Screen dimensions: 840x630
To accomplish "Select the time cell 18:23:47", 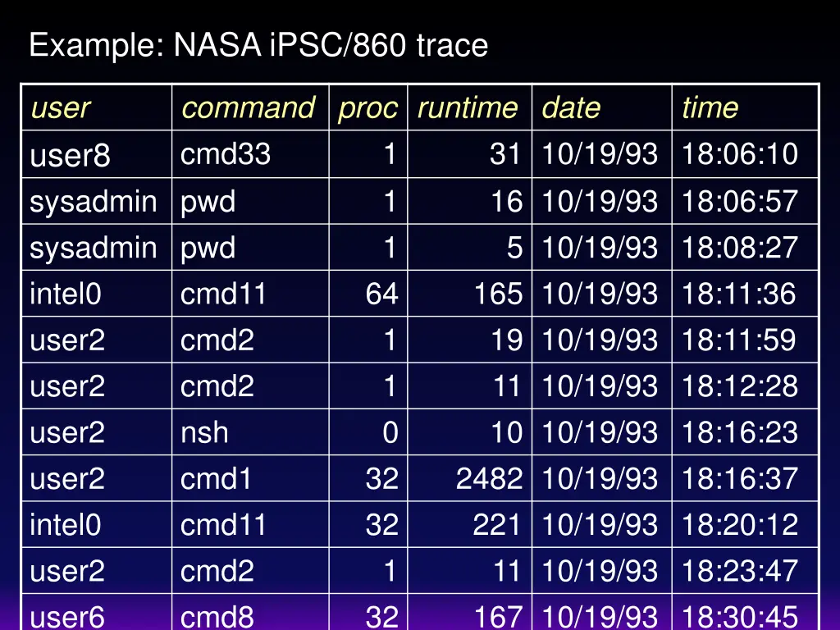I will point(739,570).
